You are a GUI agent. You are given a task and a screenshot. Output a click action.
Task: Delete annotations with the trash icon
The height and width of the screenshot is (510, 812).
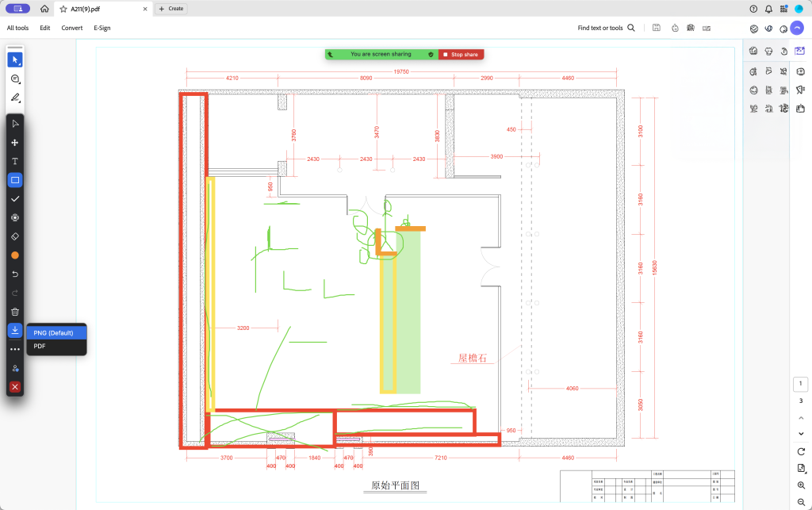15,312
